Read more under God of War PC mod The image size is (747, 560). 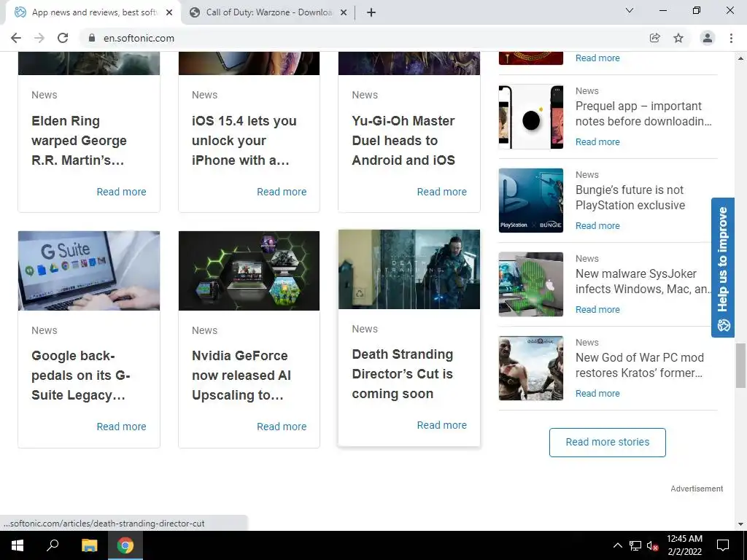pyautogui.click(x=597, y=393)
